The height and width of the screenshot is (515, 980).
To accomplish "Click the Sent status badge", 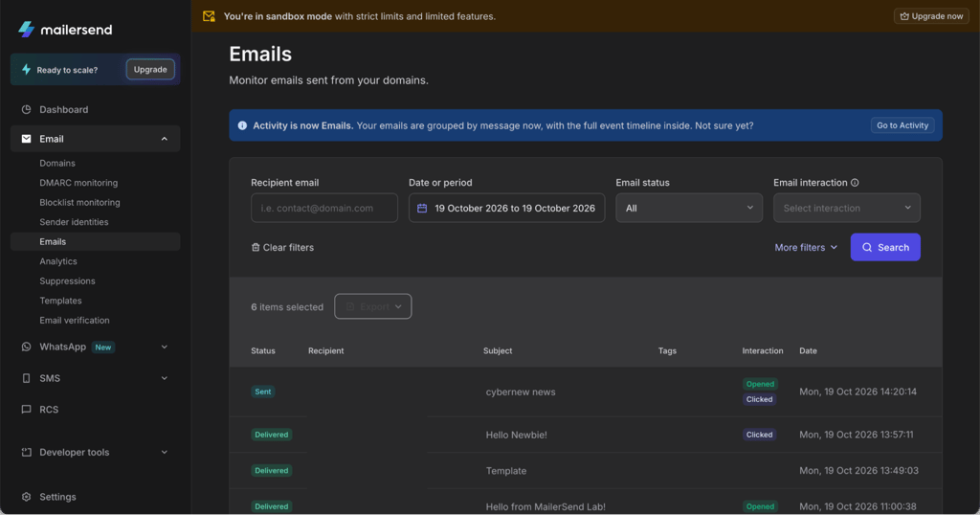I will [x=263, y=392].
